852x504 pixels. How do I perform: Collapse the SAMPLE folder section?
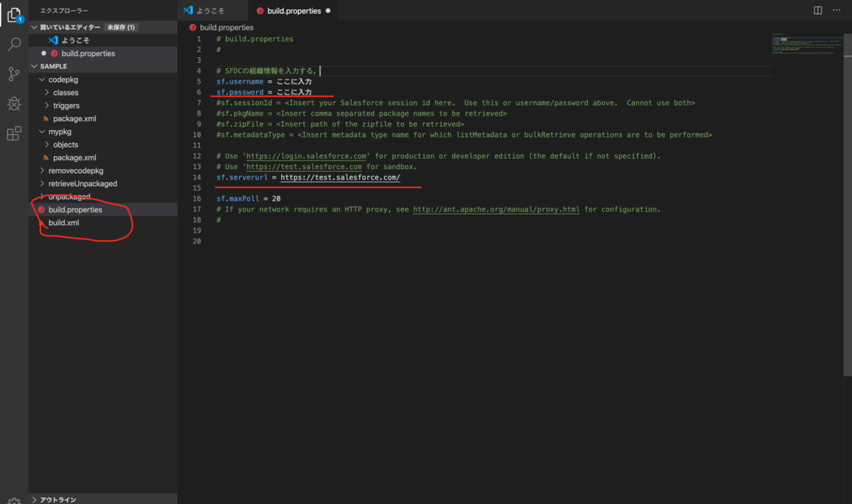click(34, 66)
